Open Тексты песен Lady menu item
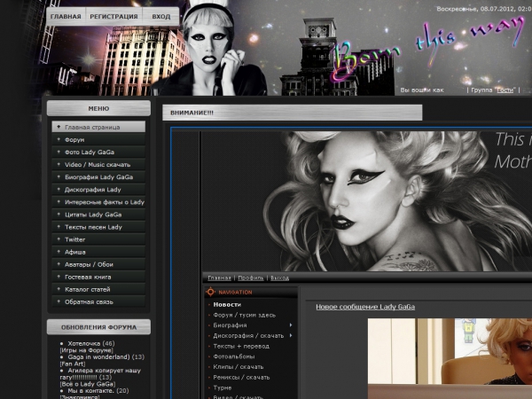Image resolution: width=532 pixels, height=399 pixels. [98, 227]
